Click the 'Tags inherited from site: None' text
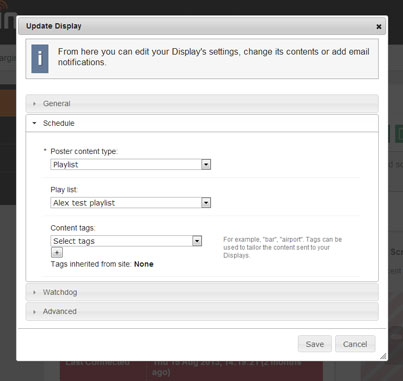This screenshot has height=381, width=403. coord(102,264)
